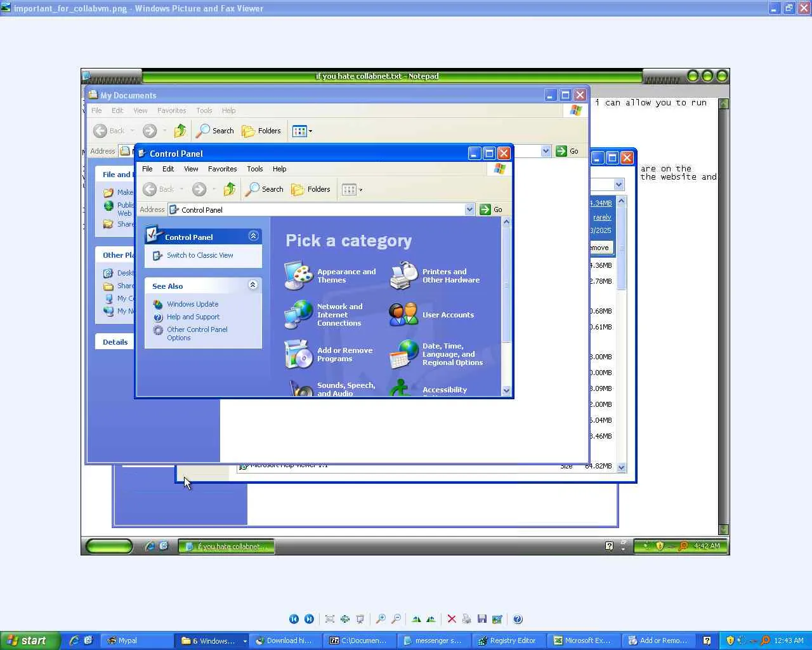The image size is (812, 650).
Task: Open the My Documents address bar dropdown
Action: point(546,151)
